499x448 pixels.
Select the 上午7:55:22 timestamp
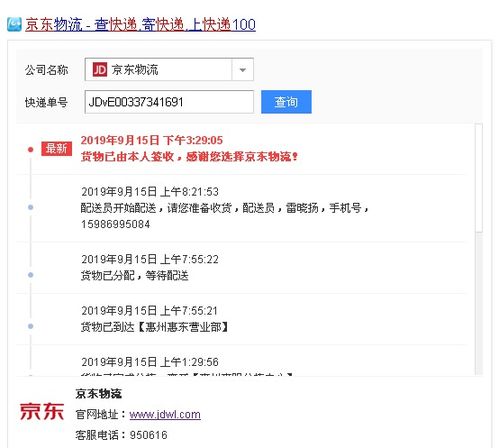tap(150, 259)
